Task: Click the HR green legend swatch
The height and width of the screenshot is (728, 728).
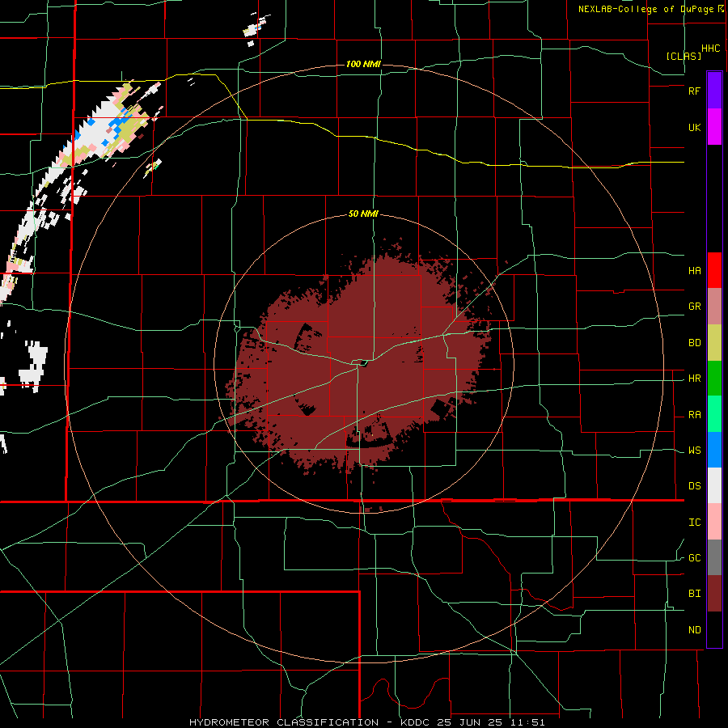Action: coord(714,379)
